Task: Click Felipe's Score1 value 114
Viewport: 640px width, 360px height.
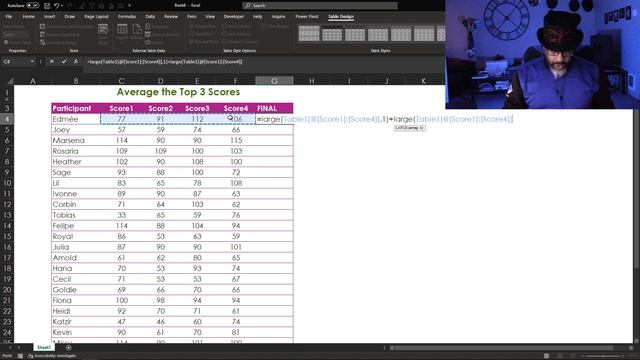Action: 122,226
